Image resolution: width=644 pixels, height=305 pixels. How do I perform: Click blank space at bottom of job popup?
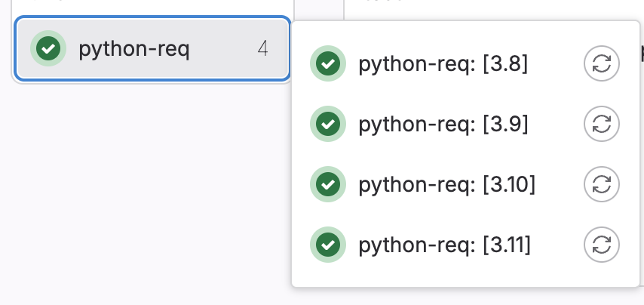tap(465, 276)
